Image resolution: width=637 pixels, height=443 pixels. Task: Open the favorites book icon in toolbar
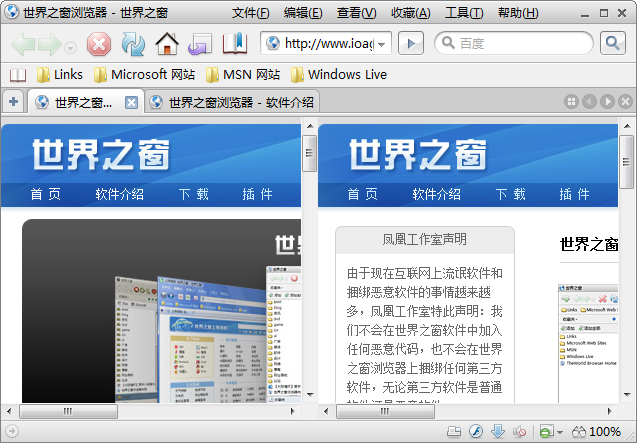[235, 43]
